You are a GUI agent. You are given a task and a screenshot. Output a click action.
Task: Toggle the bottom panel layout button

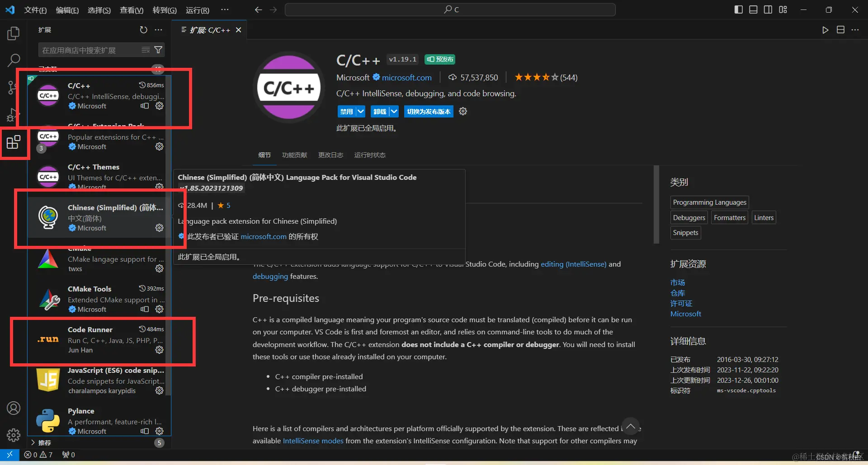(x=753, y=9)
